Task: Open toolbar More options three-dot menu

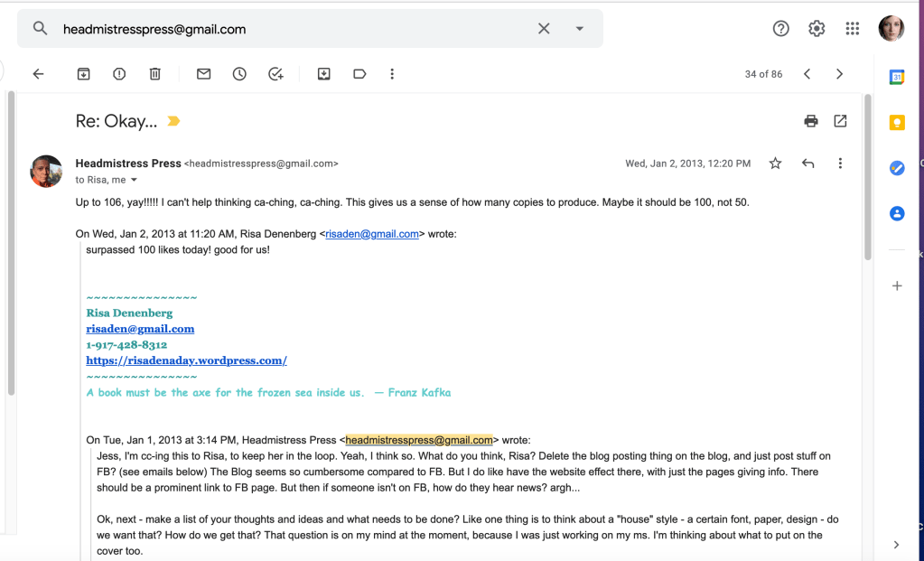Action: pos(392,74)
